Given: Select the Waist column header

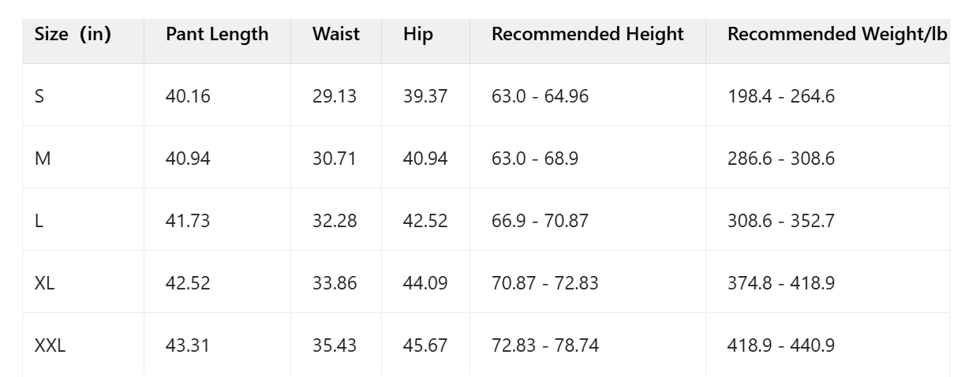Looking at the screenshot, I should (335, 35).
